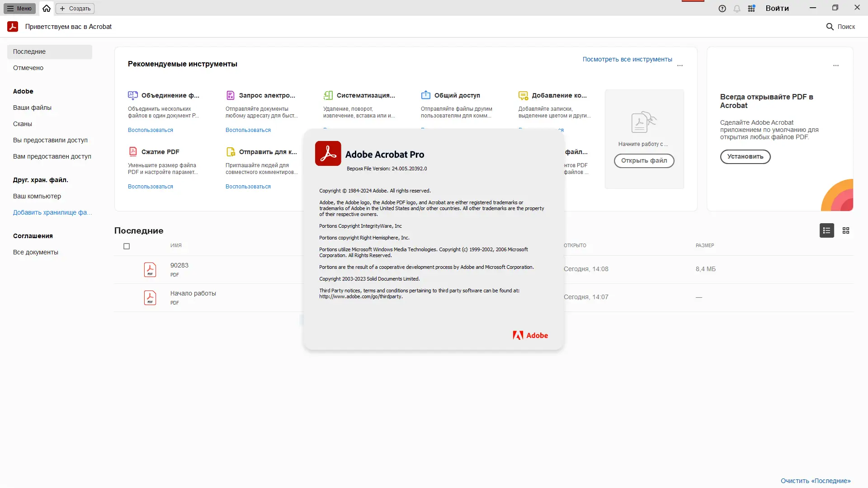Click the Открыть файл button
This screenshot has height=488, width=868.
tap(644, 160)
